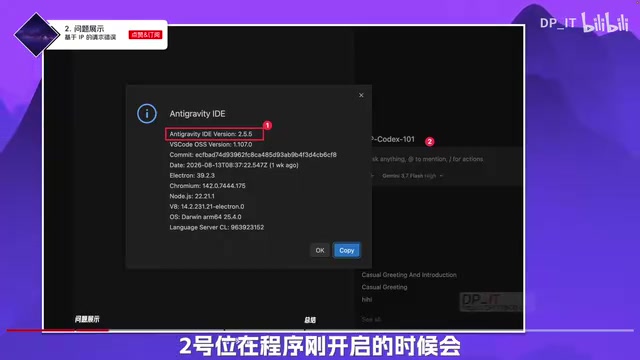This screenshot has height=360, width=640.
Task: Jump to the 总结 chapter marker
Action: [x=310, y=320]
